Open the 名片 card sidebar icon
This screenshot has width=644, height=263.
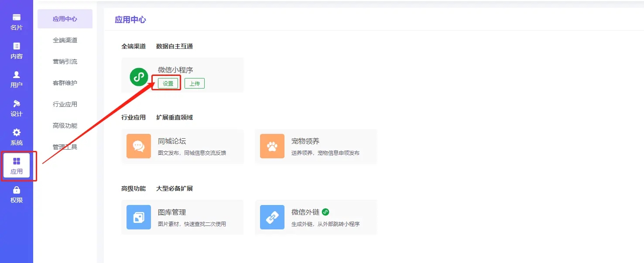(17, 17)
